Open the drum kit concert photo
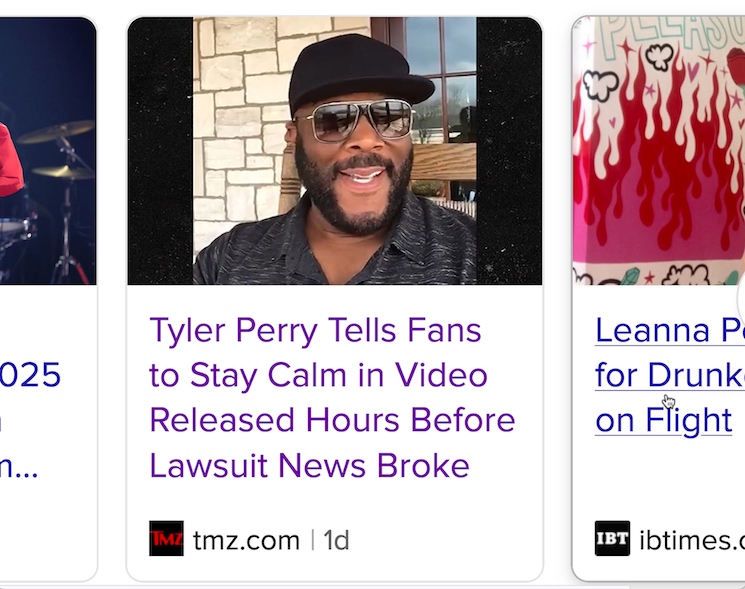This screenshot has height=589, width=745. [48, 152]
